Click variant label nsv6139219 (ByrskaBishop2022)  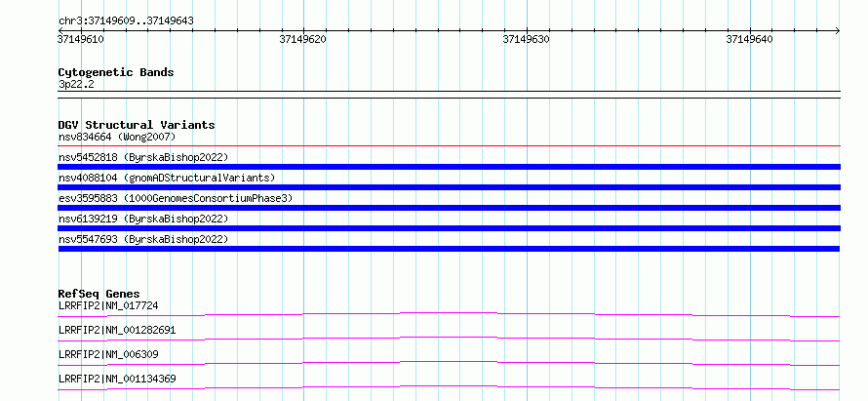tap(142, 219)
